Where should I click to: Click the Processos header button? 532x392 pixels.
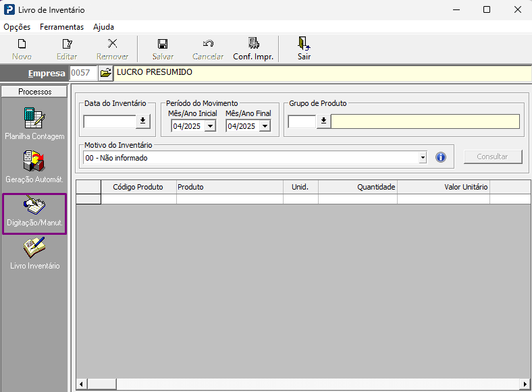pos(34,92)
